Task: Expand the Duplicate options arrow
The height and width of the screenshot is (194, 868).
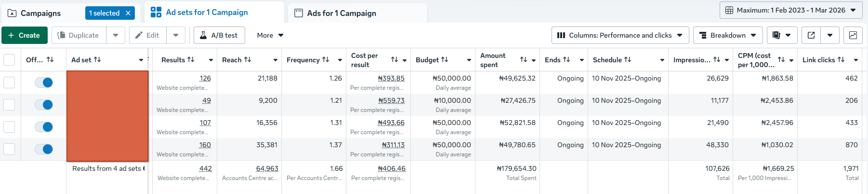Action: click(x=116, y=35)
